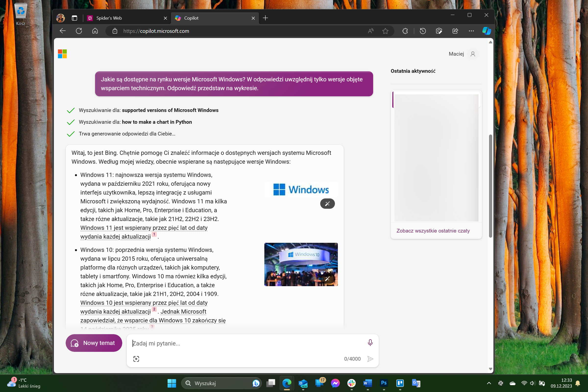The height and width of the screenshot is (392, 588).
Task: Click the citation 1 footnote marker
Action: tap(154, 234)
